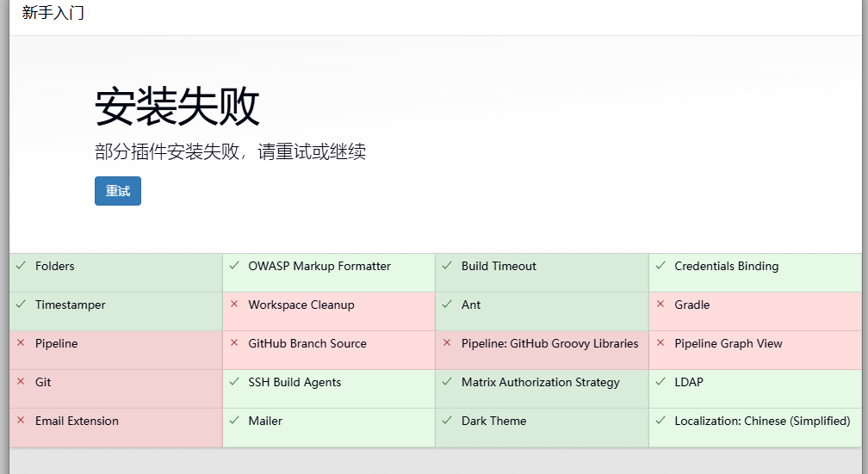This screenshot has height=474, width=868.
Task: Click the checkmark beside Localization: Chinese (Simplified)
Action: pos(660,421)
